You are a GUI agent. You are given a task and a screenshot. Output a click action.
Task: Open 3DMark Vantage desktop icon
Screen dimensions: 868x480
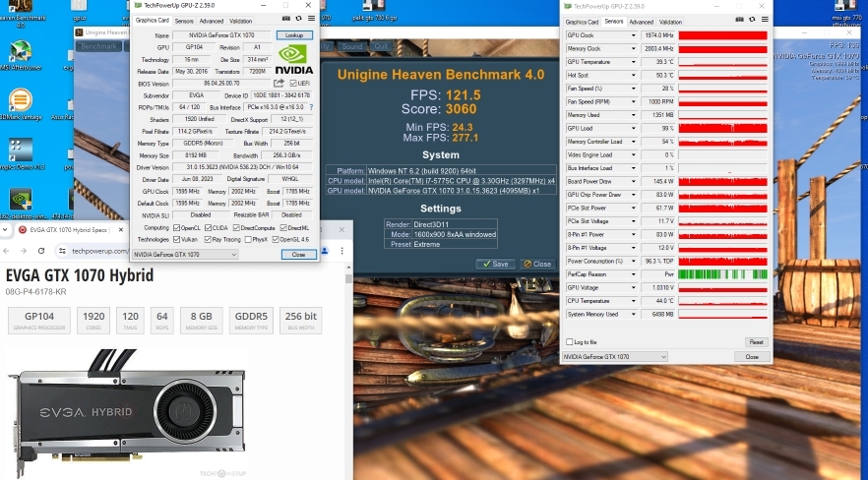(x=20, y=104)
